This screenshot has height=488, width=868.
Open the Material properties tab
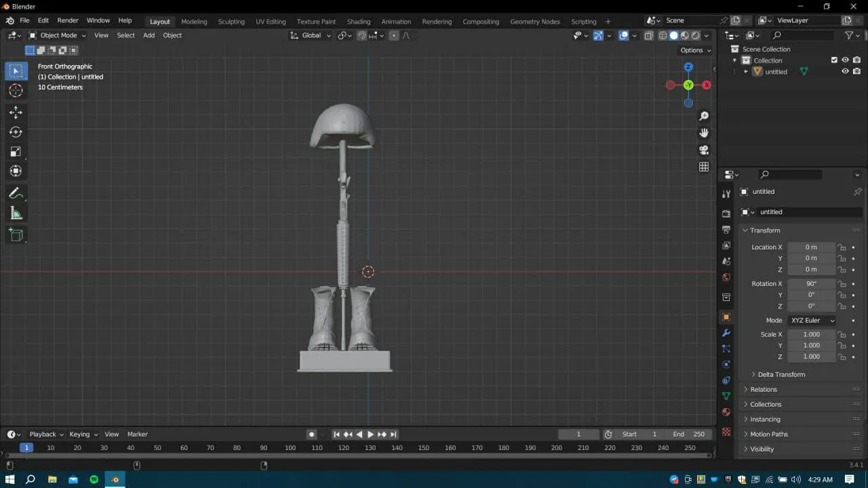click(726, 412)
